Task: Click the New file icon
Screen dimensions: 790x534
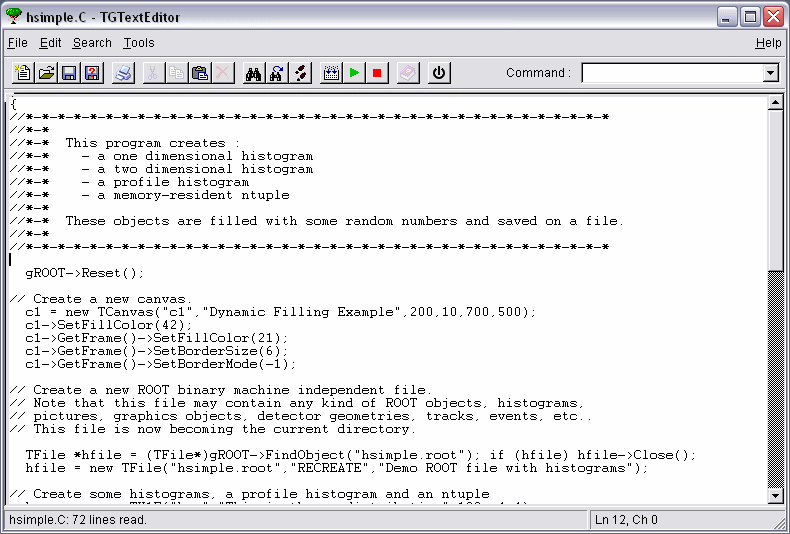Action: (x=23, y=73)
